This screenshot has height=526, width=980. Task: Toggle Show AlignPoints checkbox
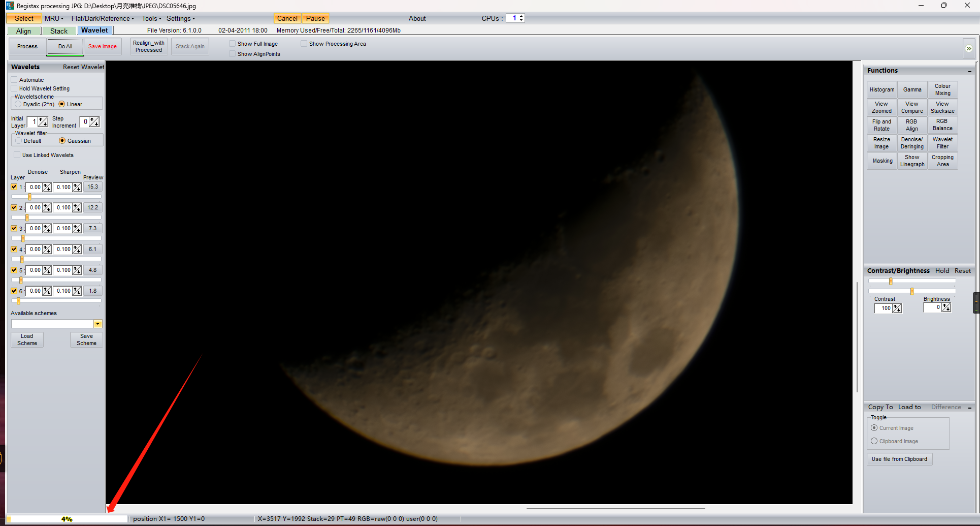click(x=233, y=54)
